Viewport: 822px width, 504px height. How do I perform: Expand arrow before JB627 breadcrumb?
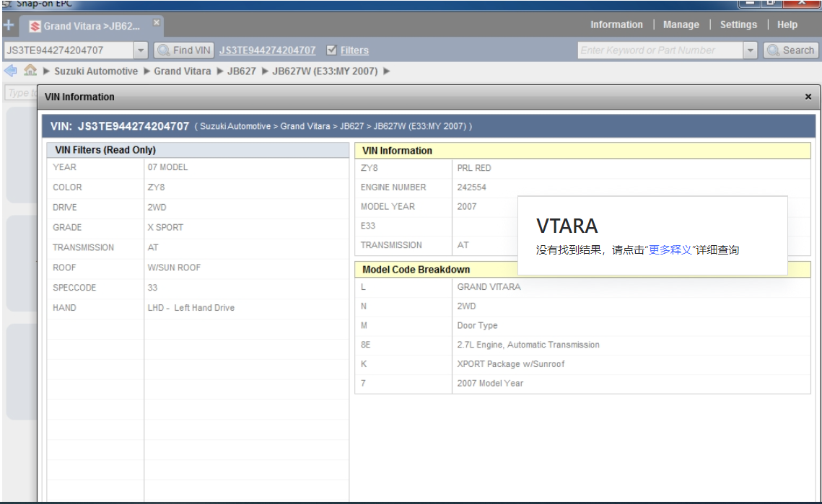click(x=219, y=71)
